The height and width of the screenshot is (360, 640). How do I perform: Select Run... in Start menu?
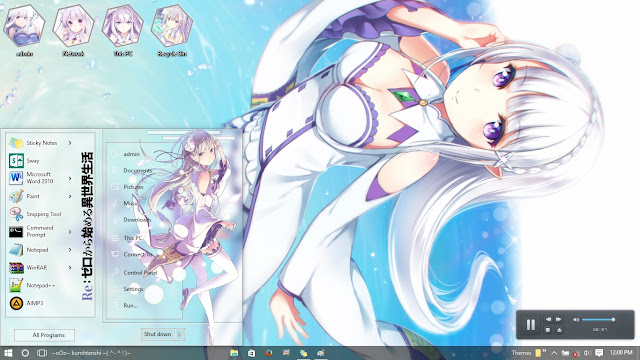coord(130,305)
